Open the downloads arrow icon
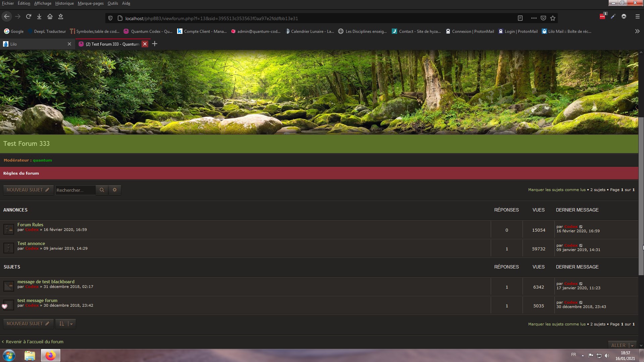Image resolution: width=644 pixels, height=362 pixels. coord(39,16)
